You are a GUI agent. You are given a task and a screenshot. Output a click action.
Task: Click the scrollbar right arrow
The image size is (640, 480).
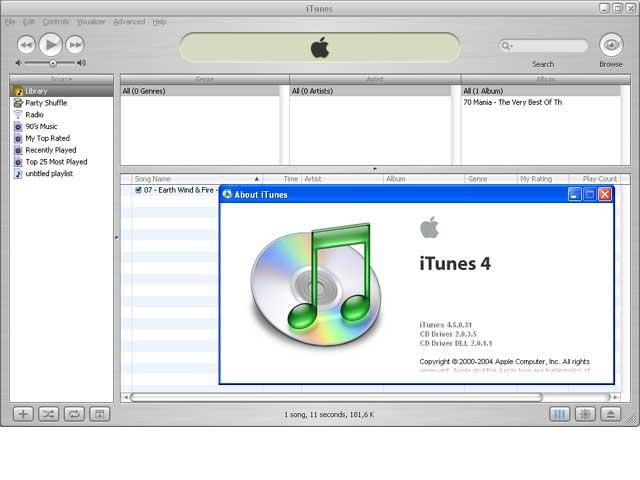[x=615, y=397]
